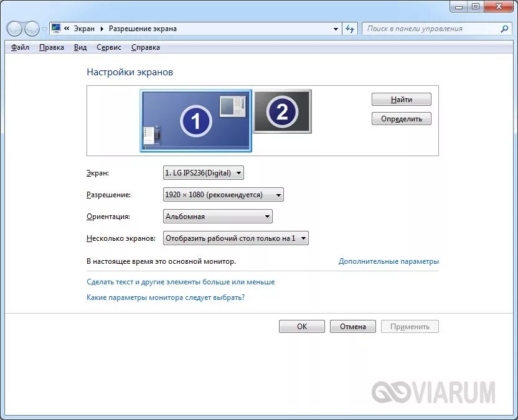Click the Разрешение экрана breadcrumb
This screenshot has width=518, height=420.
pyautogui.click(x=143, y=29)
